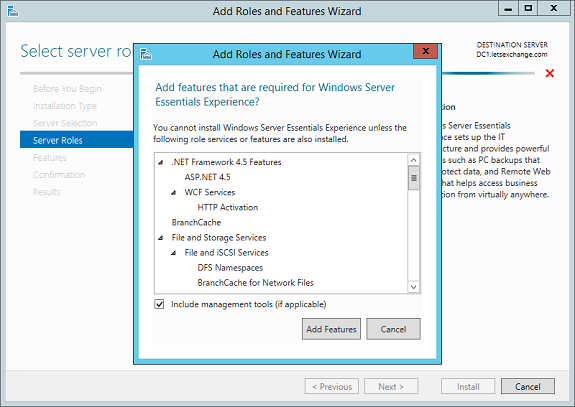Open the Features step in sidebar
Image resolution: width=575 pixels, height=407 pixels.
coord(50,158)
